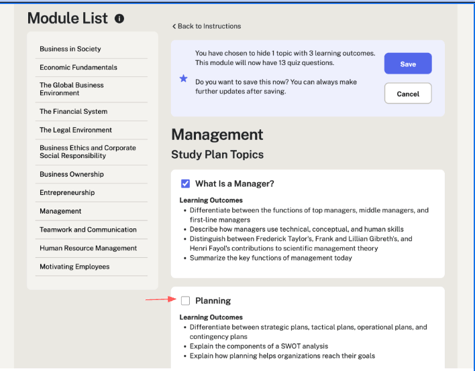Cancel the pending module changes

pyautogui.click(x=408, y=94)
